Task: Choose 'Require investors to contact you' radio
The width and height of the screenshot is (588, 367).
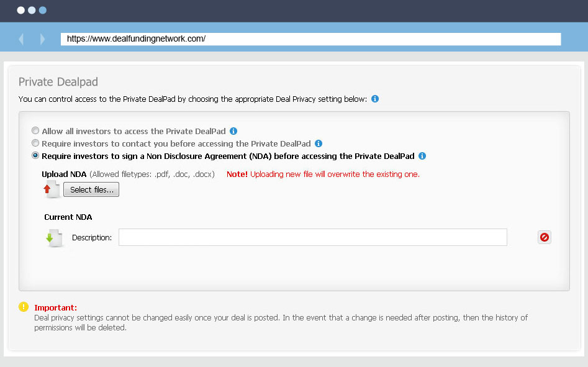Action: tap(35, 143)
